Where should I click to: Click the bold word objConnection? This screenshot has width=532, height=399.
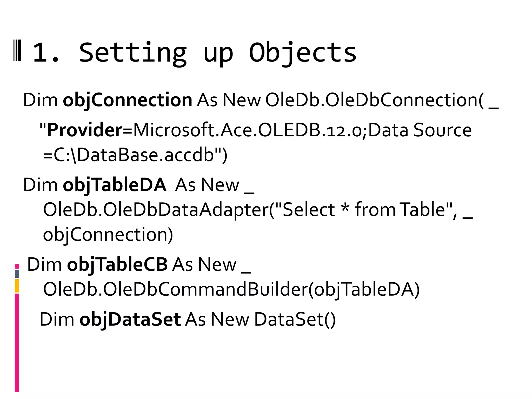click(x=127, y=100)
